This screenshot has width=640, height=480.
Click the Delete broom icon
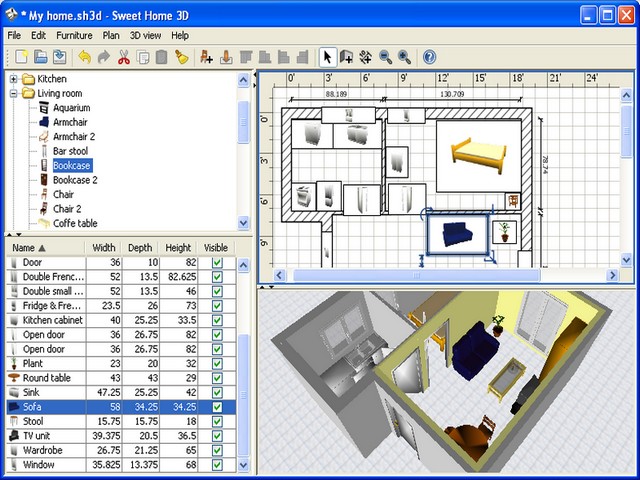pos(182,57)
